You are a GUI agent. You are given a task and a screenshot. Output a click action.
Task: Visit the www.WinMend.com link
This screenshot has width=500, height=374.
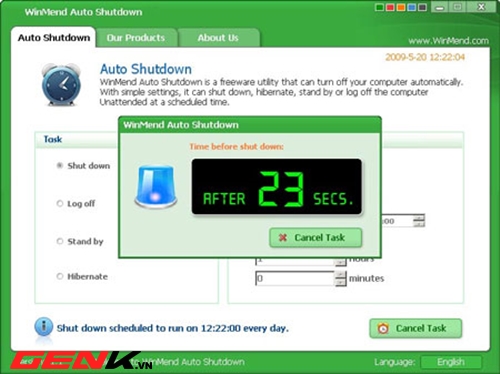pyautogui.click(x=448, y=41)
